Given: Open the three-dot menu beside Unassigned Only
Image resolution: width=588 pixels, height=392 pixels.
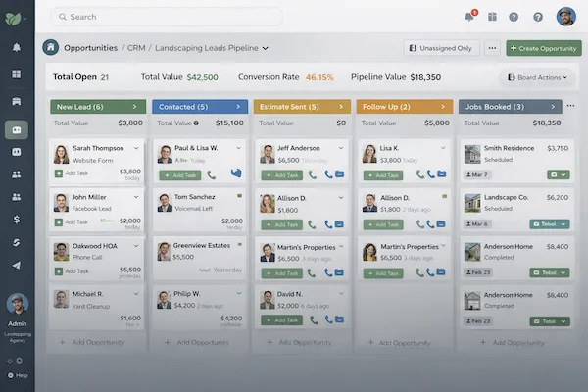Looking at the screenshot, I should 492,48.
